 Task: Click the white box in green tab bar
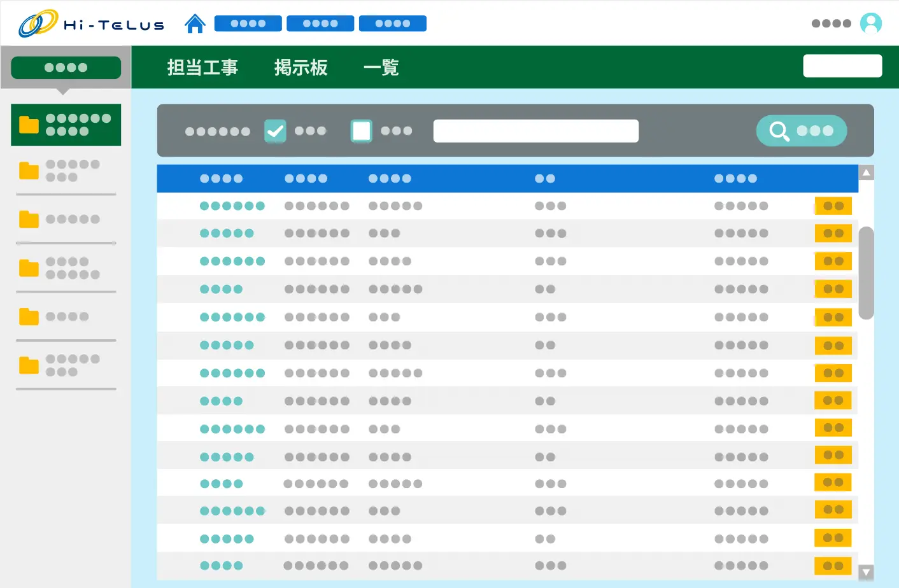tap(842, 66)
